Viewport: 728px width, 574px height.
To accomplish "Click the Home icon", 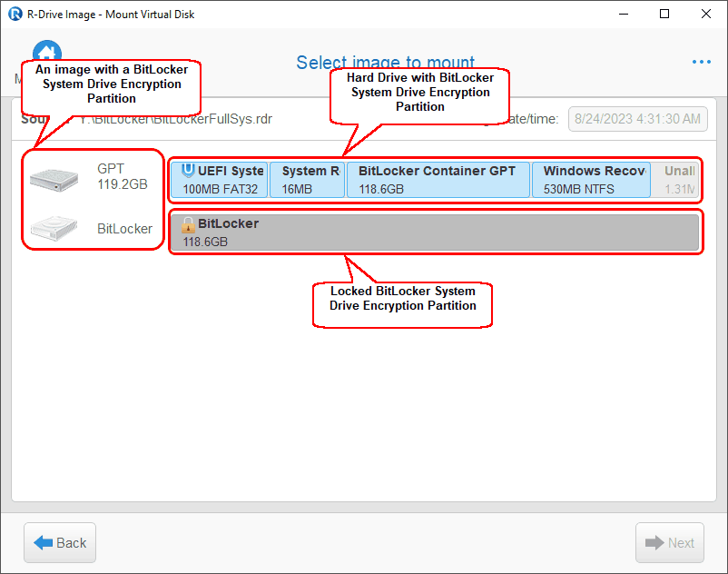I will click(47, 50).
